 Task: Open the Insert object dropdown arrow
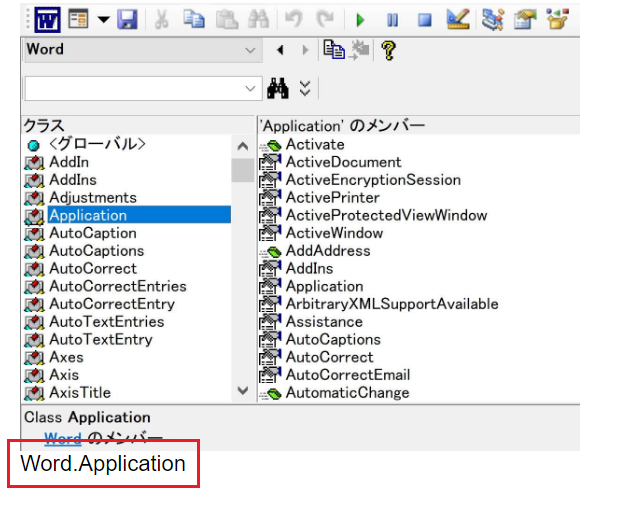104,19
